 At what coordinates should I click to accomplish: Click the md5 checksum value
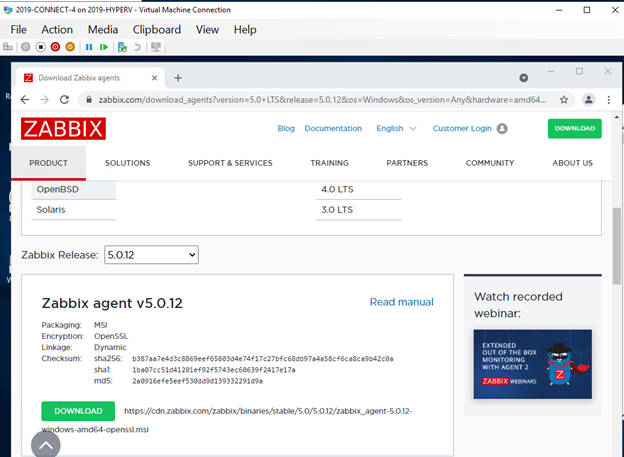(x=197, y=381)
